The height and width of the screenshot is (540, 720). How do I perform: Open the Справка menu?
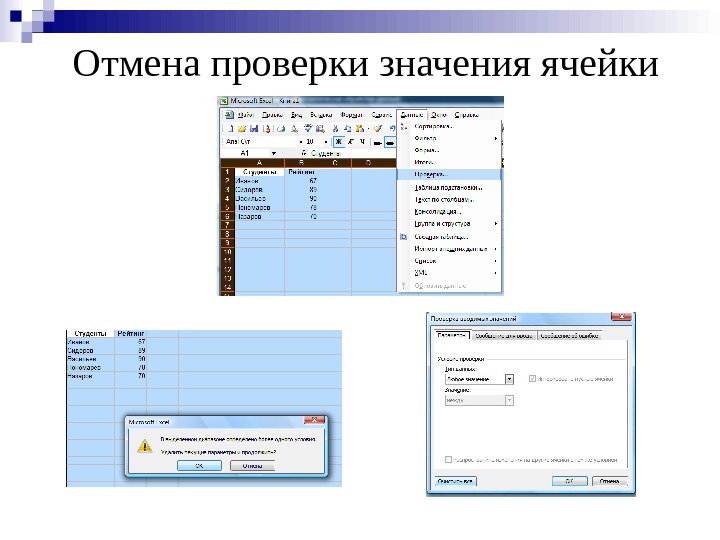point(467,115)
